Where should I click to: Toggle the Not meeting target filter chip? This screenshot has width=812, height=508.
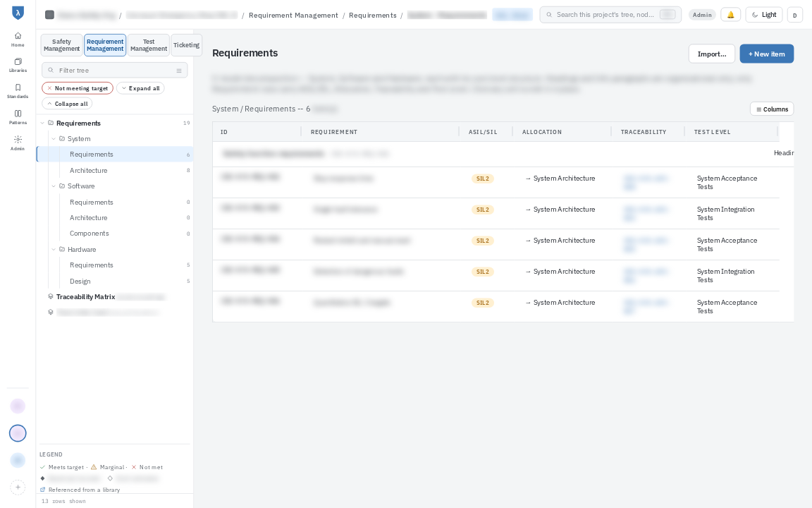tap(78, 88)
